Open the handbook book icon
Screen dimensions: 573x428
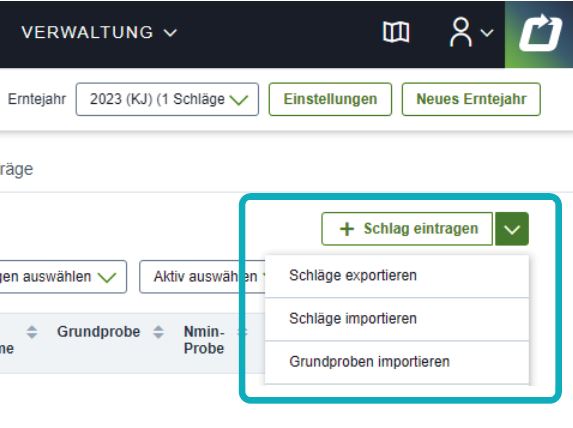tap(396, 32)
